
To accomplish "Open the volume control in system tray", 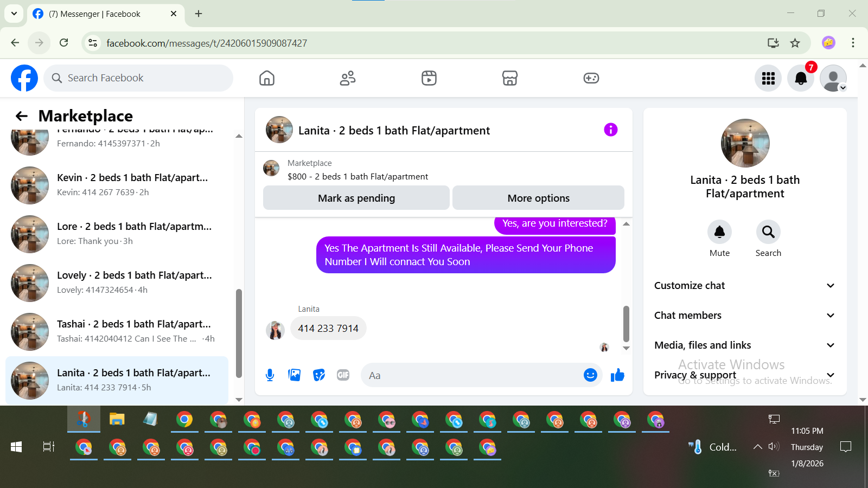I will tap(774, 447).
